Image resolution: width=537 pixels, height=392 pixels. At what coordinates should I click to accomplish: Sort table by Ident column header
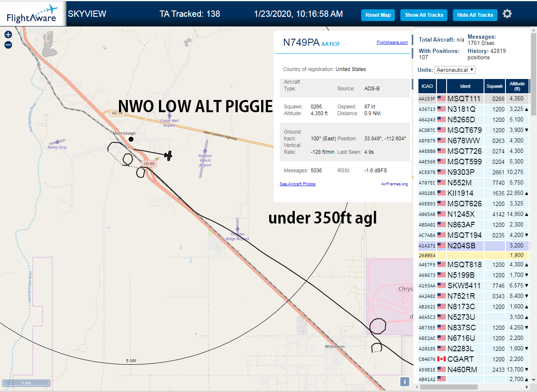coord(465,86)
